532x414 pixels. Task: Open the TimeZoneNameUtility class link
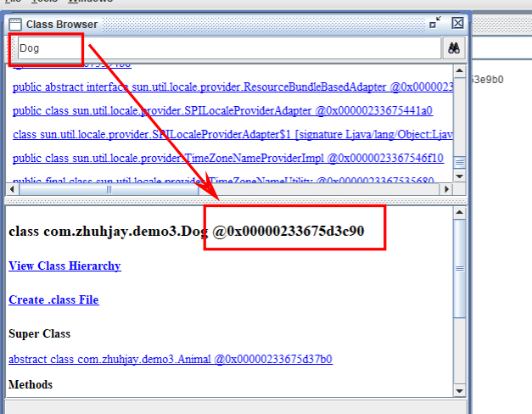coord(227,180)
